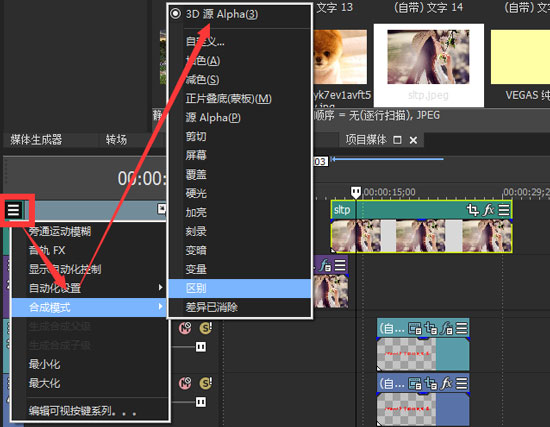Click generated media icon on teal text clip
Image resolution: width=550 pixels, height=427 pixels.
pyautogui.click(x=415, y=329)
